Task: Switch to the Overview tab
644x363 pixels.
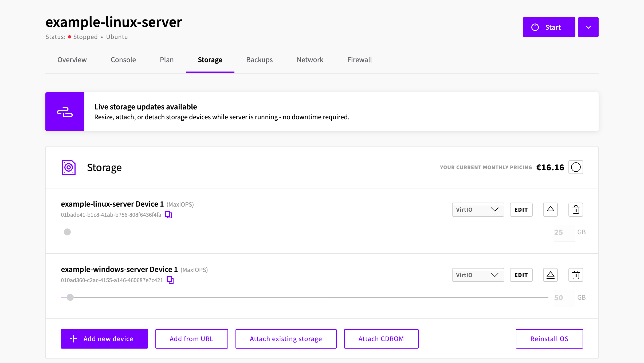Action: click(72, 60)
